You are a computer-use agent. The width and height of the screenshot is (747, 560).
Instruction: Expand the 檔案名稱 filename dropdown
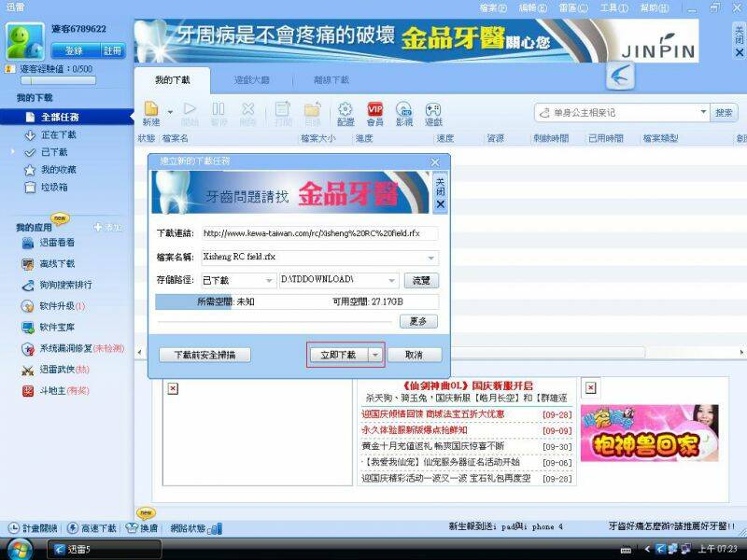[431, 257]
